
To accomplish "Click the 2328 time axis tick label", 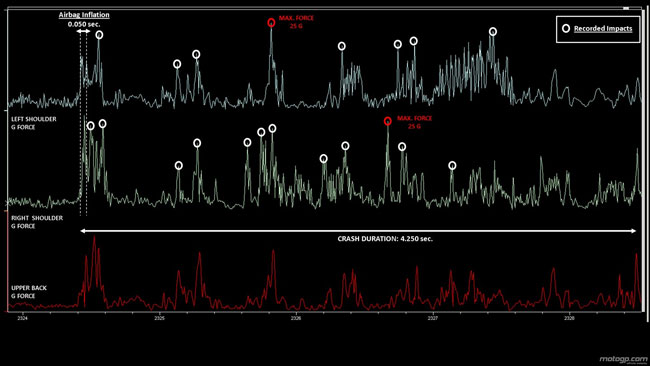I will click(569, 318).
